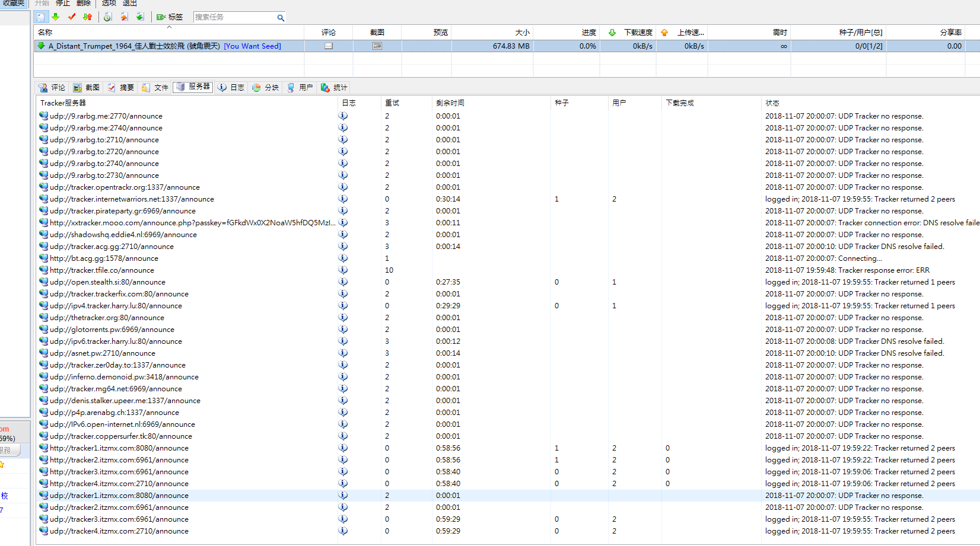
Task: Open the envelope comment icon for A_Distant_Trumpet
Action: [x=328, y=46]
